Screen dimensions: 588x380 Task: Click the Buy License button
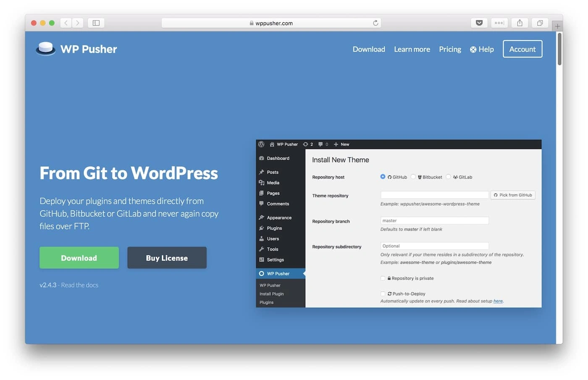point(167,258)
